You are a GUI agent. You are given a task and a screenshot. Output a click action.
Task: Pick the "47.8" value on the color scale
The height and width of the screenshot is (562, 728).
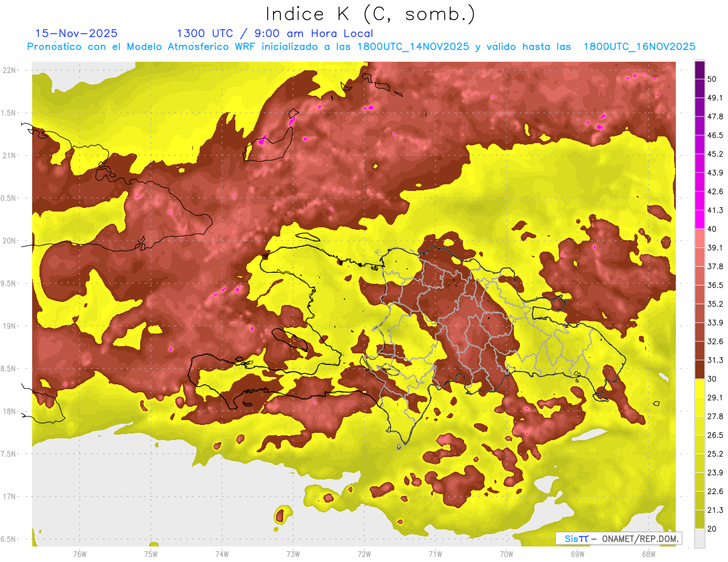[x=715, y=116]
